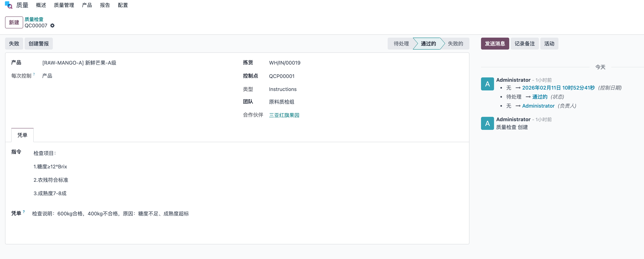
Task: Click the 今天 date separator label
Action: (600, 67)
